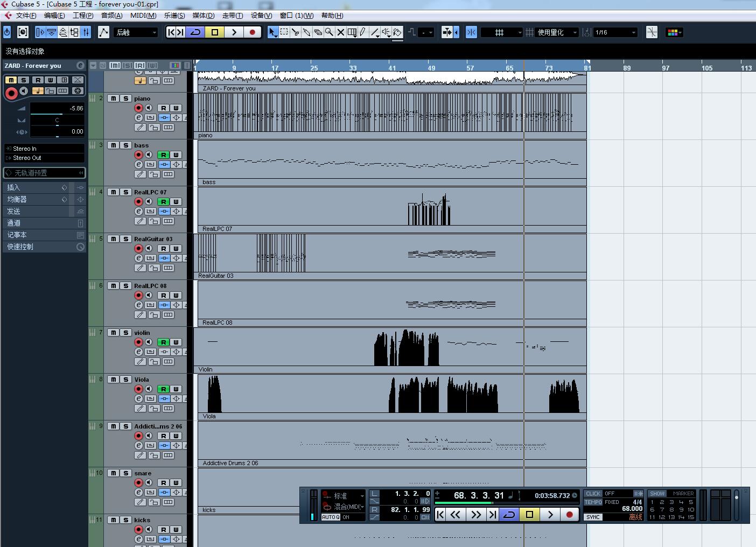
Task: Fast forward in the transport panel
Action: 475,515
